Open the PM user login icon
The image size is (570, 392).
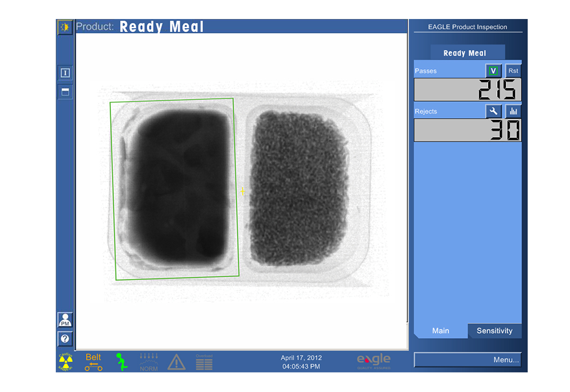pos(65,320)
